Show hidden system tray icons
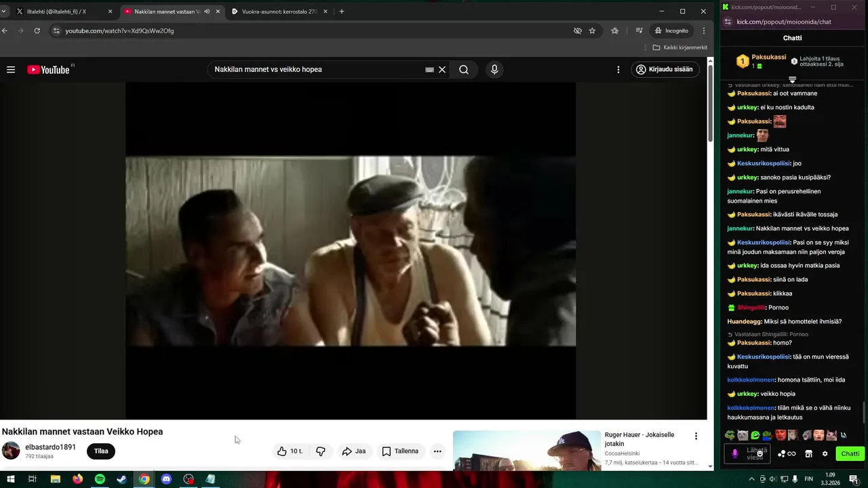 tap(751, 479)
